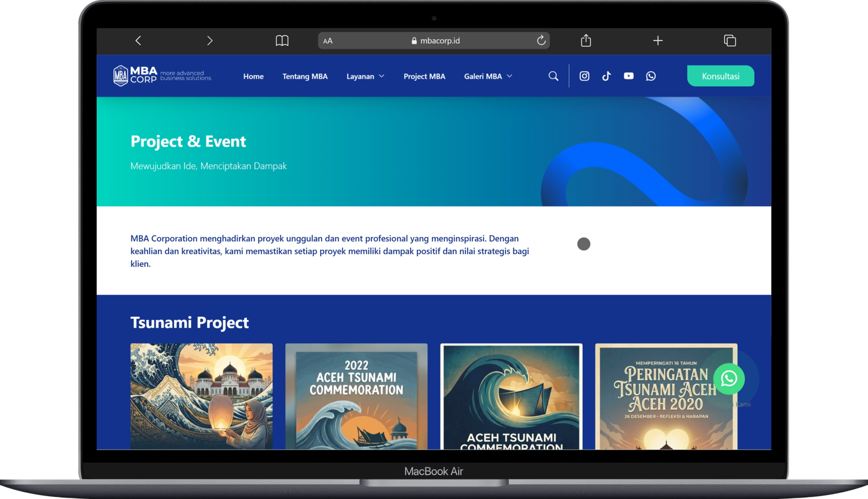
Task: Visit MBA Corp Instagram page
Action: point(584,76)
